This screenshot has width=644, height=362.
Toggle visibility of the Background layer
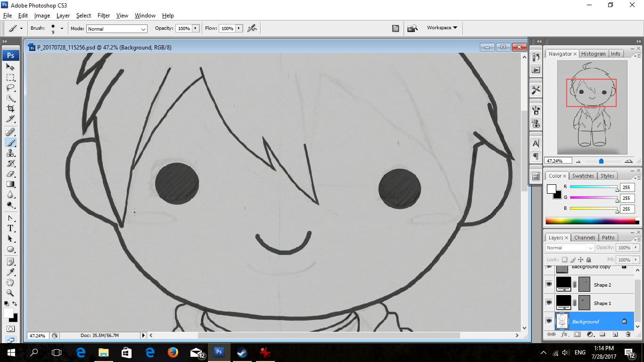pyautogui.click(x=549, y=321)
